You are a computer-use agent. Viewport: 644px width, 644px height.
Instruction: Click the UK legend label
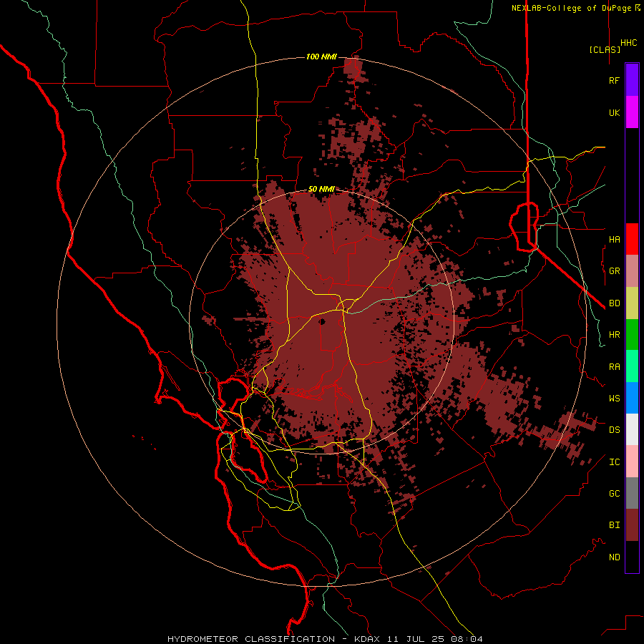(614, 113)
